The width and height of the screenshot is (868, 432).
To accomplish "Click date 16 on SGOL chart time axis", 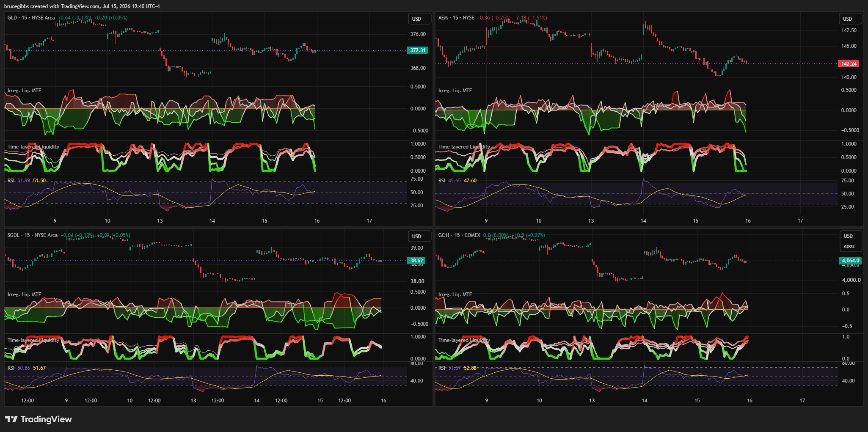I will [383, 401].
